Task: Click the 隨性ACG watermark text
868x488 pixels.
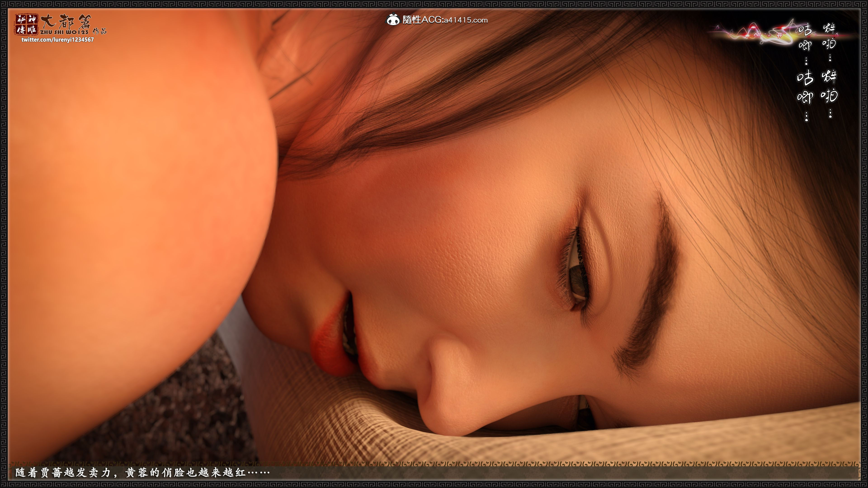Action: click(x=422, y=20)
